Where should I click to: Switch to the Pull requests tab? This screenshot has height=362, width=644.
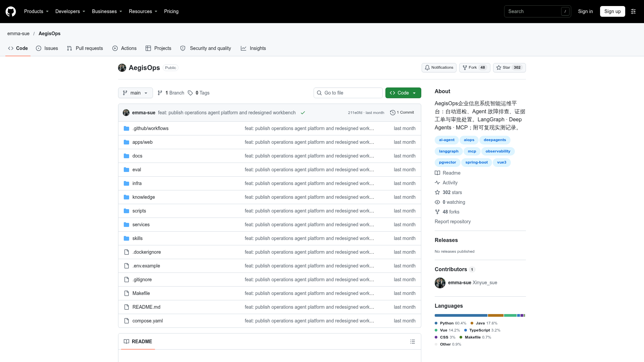point(85,48)
